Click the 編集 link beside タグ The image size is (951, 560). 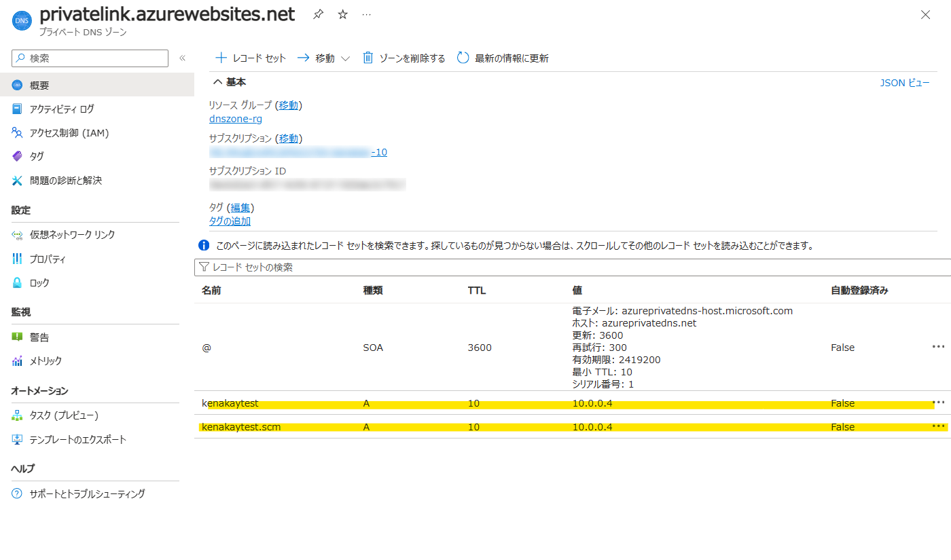pos(240,207)
